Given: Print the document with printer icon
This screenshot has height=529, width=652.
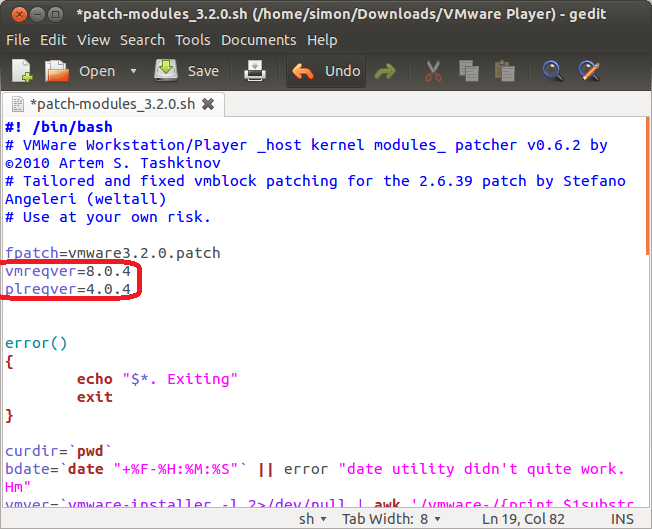Looking at the screenshot, I should [254, 71].
